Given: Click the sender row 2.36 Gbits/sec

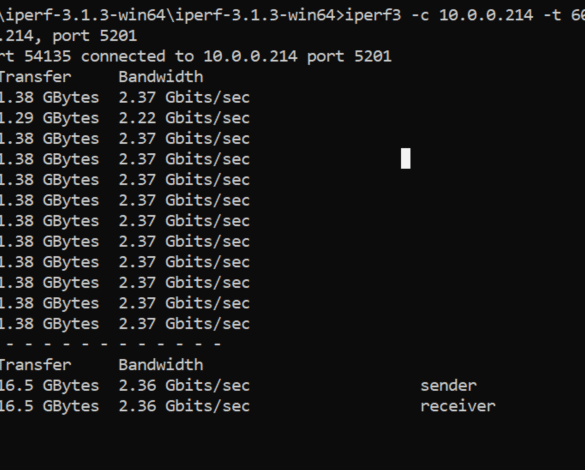Looking at the screenshot, I should click(x=184, y=386).
